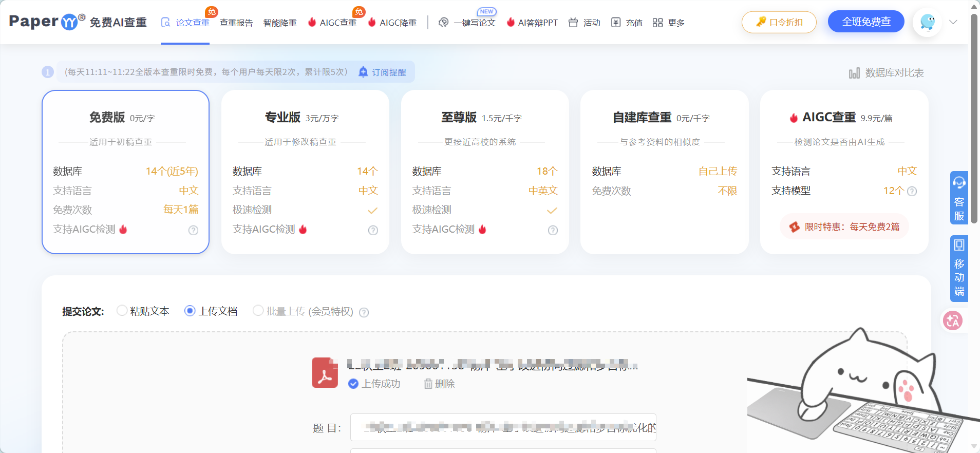Viewport: 980px width, 453px height.
Task: Click the 活动 calendar icon
Action: point(573,23)
